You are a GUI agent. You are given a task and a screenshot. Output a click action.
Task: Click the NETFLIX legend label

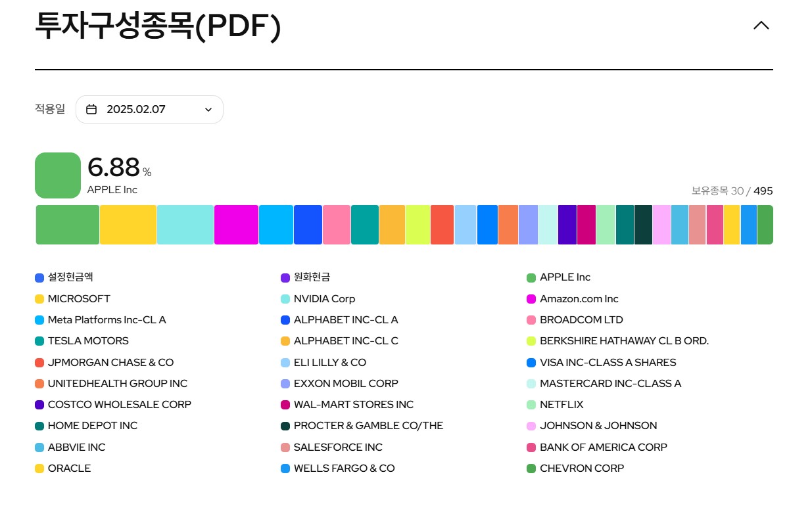tap(561, 405)
